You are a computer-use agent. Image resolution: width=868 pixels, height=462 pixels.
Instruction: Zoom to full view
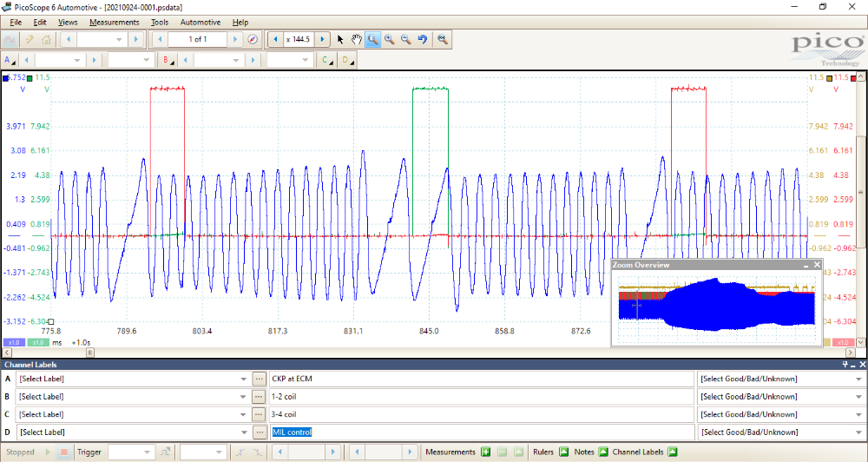[x=442, y=39]
